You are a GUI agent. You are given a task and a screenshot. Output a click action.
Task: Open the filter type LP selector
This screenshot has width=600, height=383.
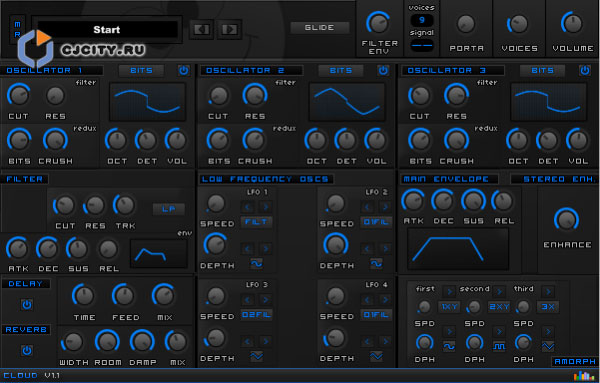point(169,209)
